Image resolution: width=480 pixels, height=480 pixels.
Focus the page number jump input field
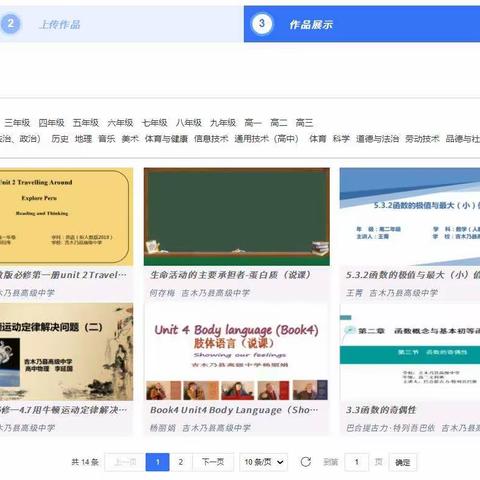pyautogui.click(x=356, y=462)
